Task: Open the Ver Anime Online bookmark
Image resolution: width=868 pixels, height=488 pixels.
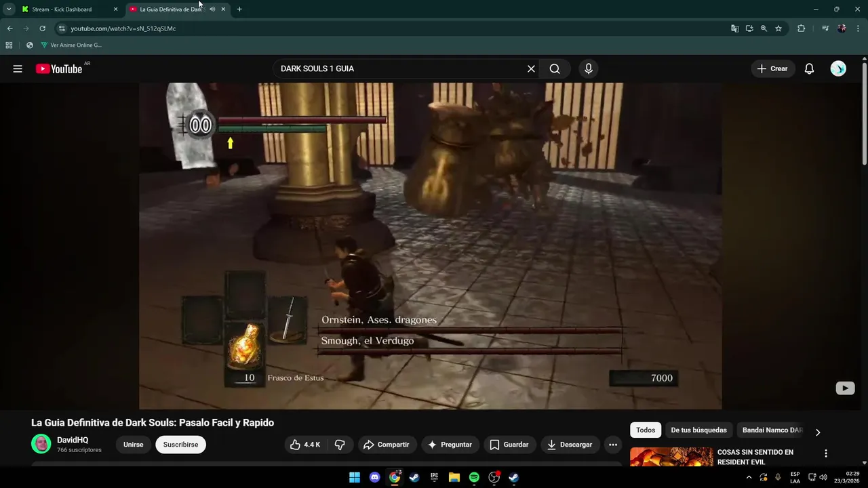Action: (71, 45)
